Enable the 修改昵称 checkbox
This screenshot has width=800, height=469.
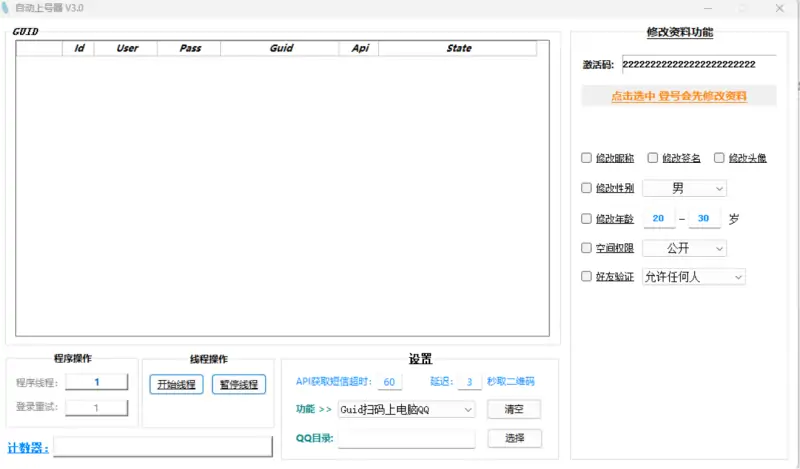point(587,158)
